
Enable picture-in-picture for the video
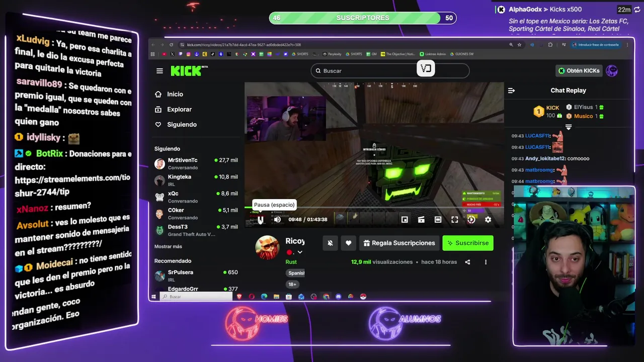pyautogui.click(x=405, y=220)
